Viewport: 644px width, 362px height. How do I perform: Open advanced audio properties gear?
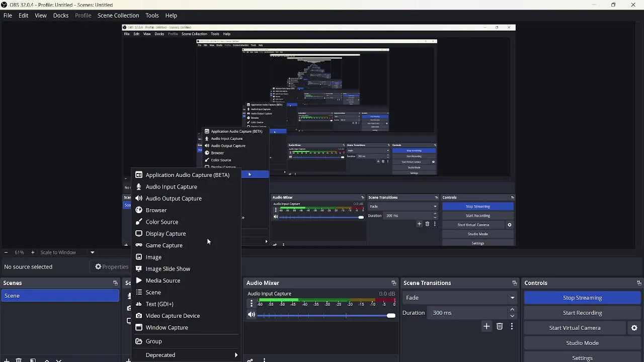click(x=250, y=360)
